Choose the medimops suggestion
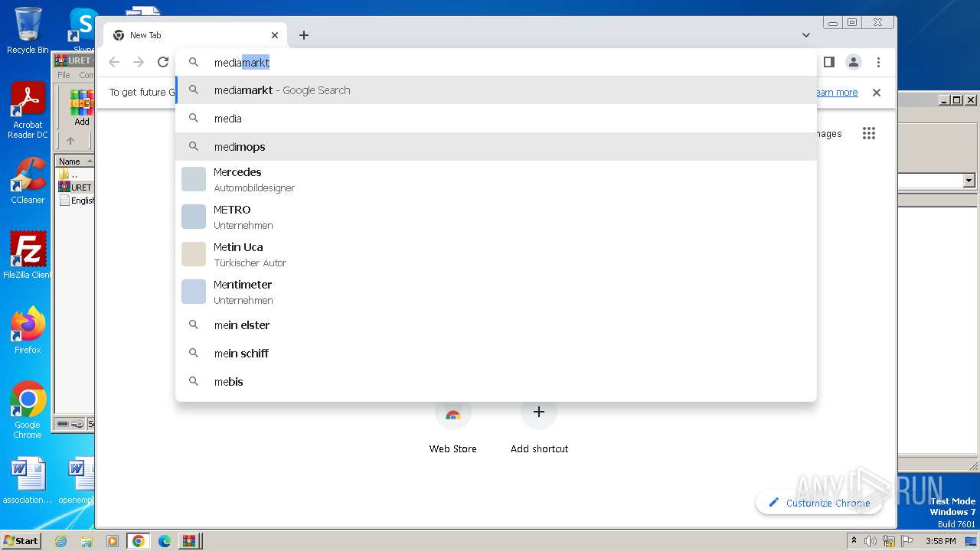 [x=496, y=147]
